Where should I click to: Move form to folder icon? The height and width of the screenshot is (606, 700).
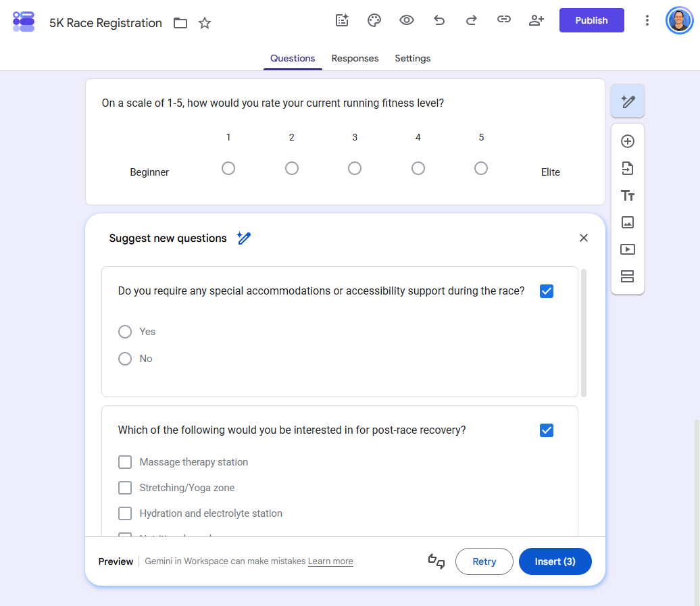[x=180, y=23]
